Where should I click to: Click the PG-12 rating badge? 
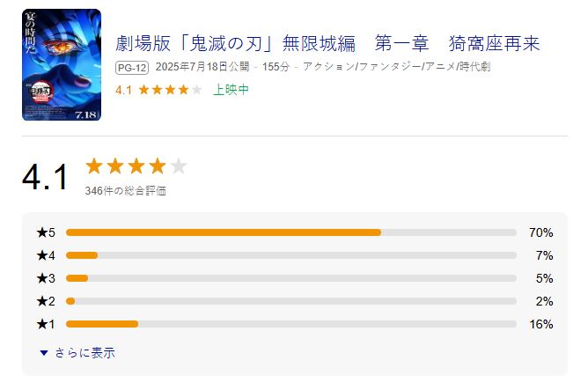pyautogui.click(x=132, y=68)
